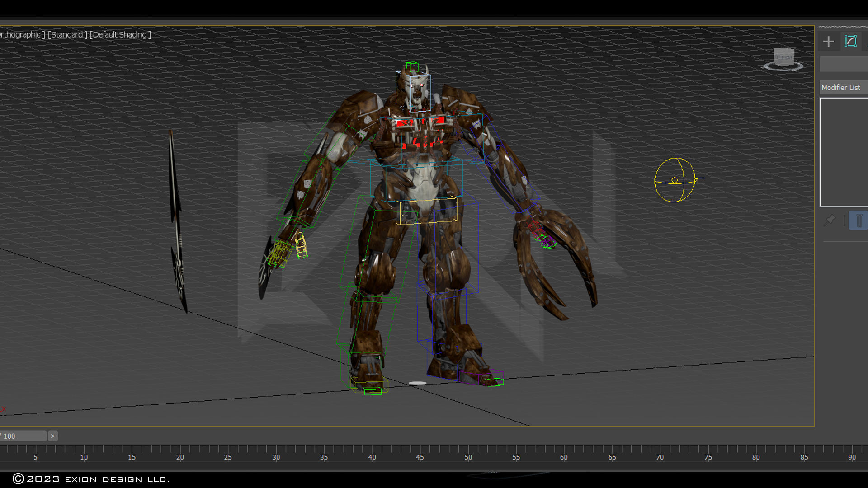
Task: Pin the modifier stack
Action: [830, 221]
